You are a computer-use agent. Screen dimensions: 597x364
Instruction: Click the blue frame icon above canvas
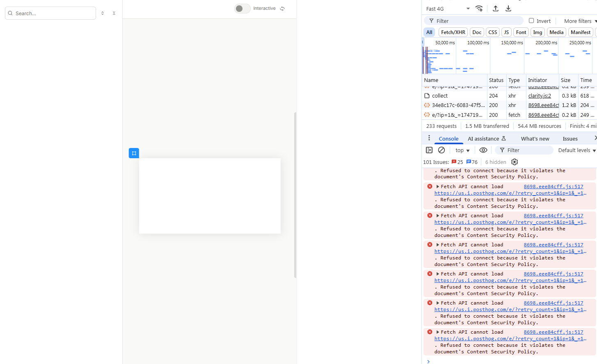tap(134, 153)
